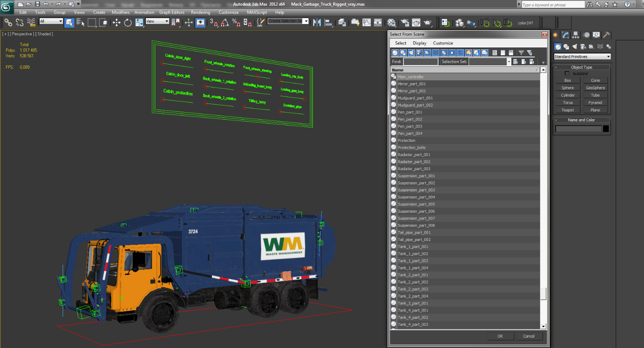Open the Graph Editors menu
The height and width of the screenshot is (348, 644).
(171, 12)
